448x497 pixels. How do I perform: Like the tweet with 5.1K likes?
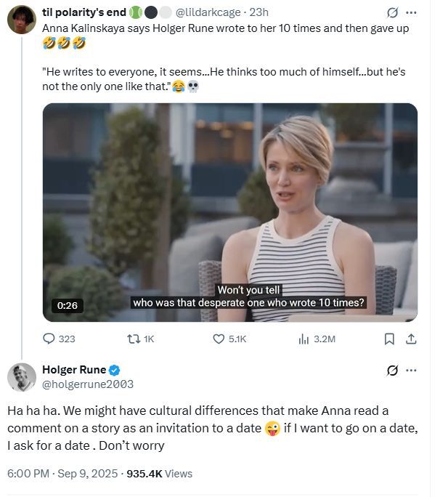click(x=219, y=339)
